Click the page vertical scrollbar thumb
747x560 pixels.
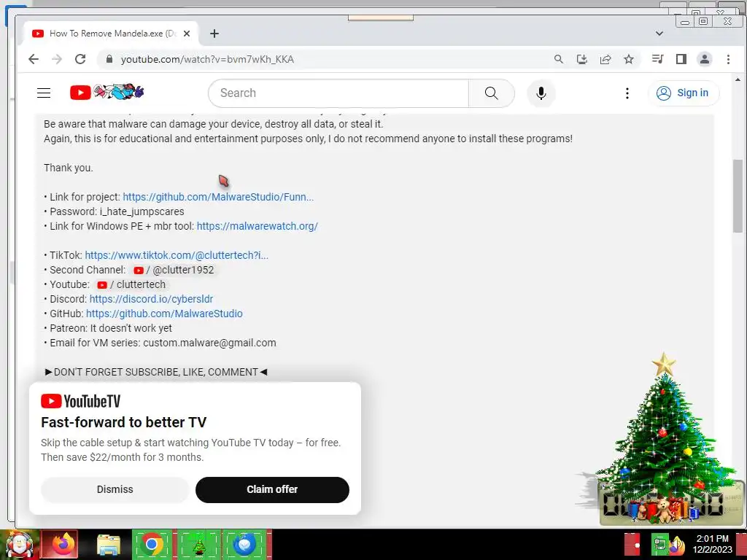(x=738, y=196)
